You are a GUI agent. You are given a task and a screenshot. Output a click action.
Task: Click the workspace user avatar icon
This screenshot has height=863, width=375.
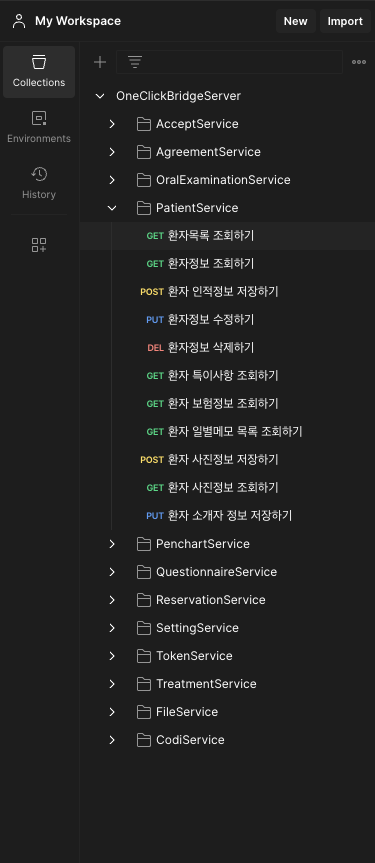(19, 21)
